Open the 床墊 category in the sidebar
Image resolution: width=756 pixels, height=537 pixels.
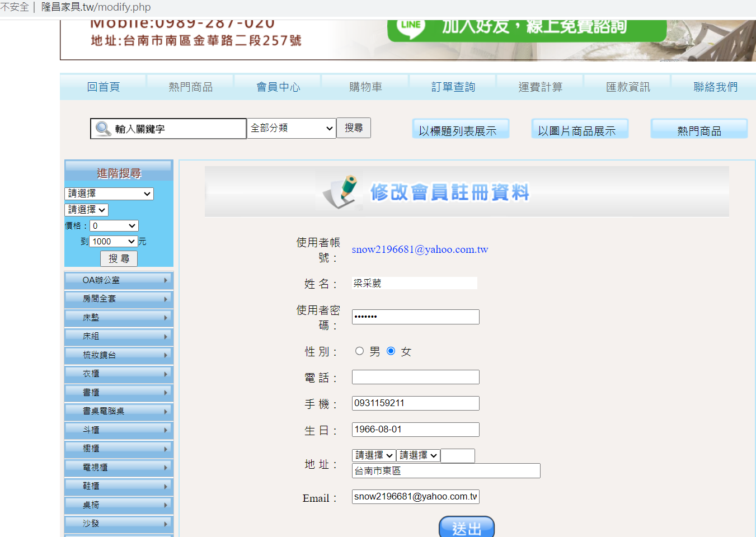(x=119, y=318)
